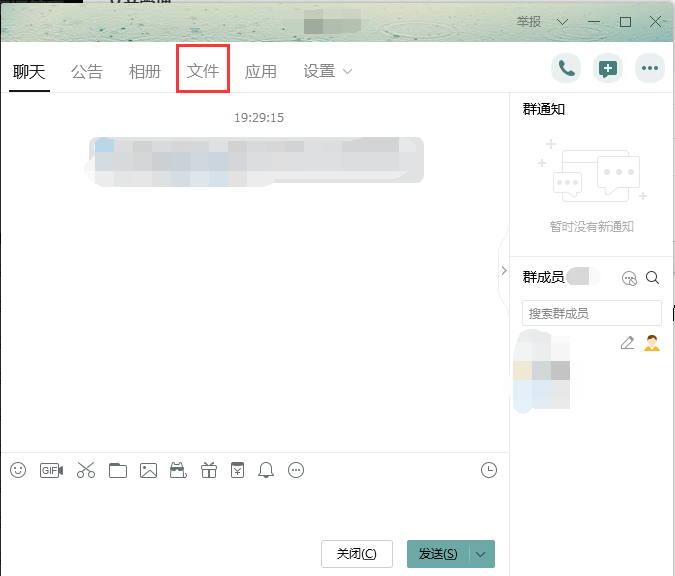
Task: Switch to the 聊天 tab
Action: click(29, 71)
